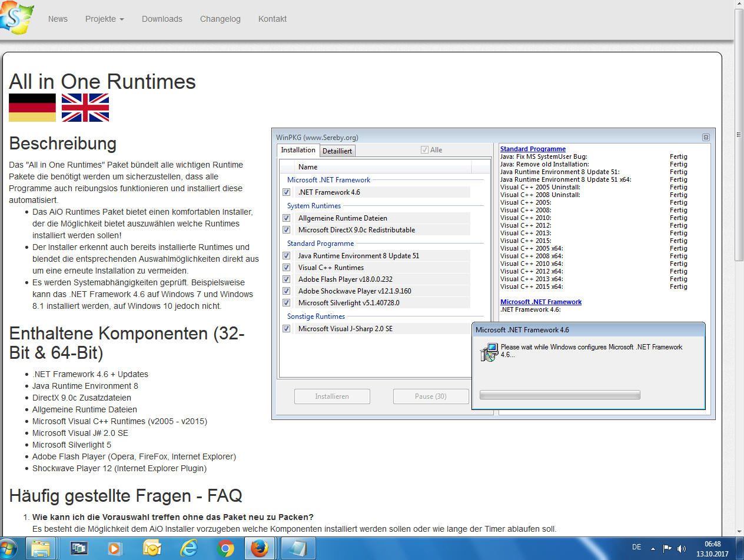Viewport: 744px width, 560px height.
Task: Open the News page
Action: point(58,19)
